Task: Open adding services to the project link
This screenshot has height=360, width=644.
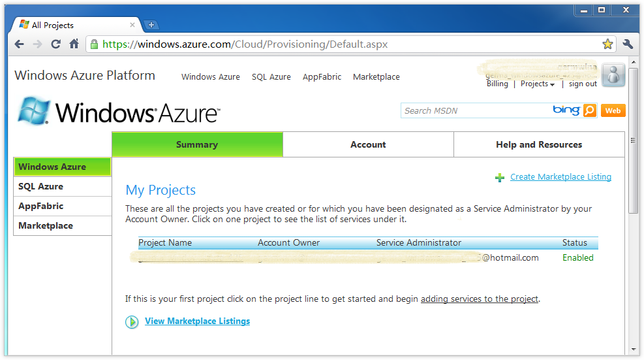Action: (x=480, y=299)
